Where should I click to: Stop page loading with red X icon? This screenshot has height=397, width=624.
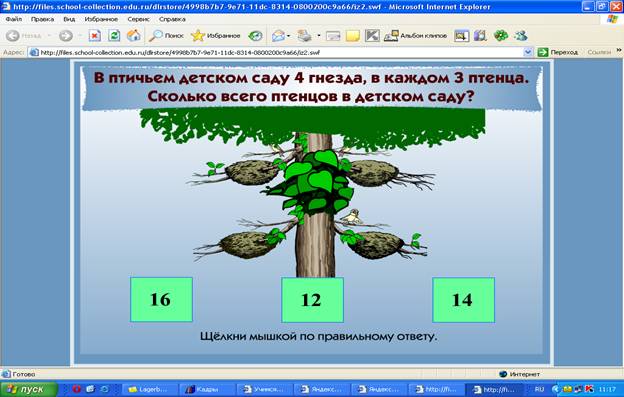[x=95, y=36]
